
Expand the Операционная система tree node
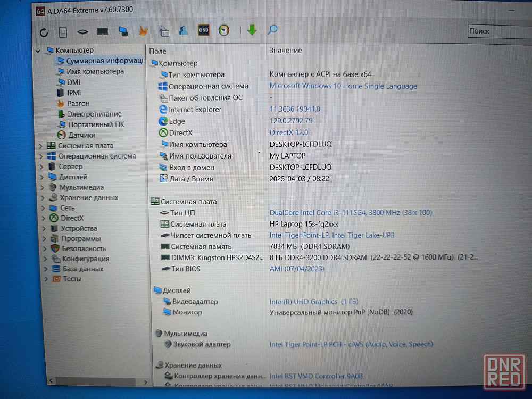click(x=41, y=157)
